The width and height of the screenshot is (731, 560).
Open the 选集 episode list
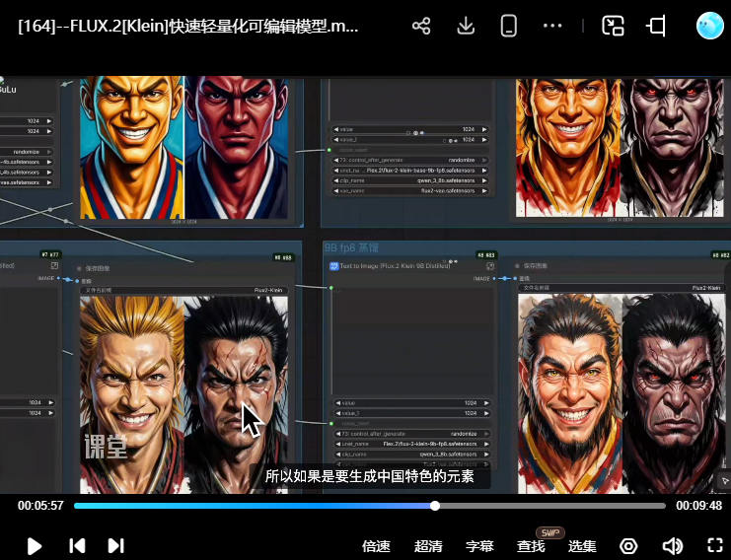coord(582,546)
